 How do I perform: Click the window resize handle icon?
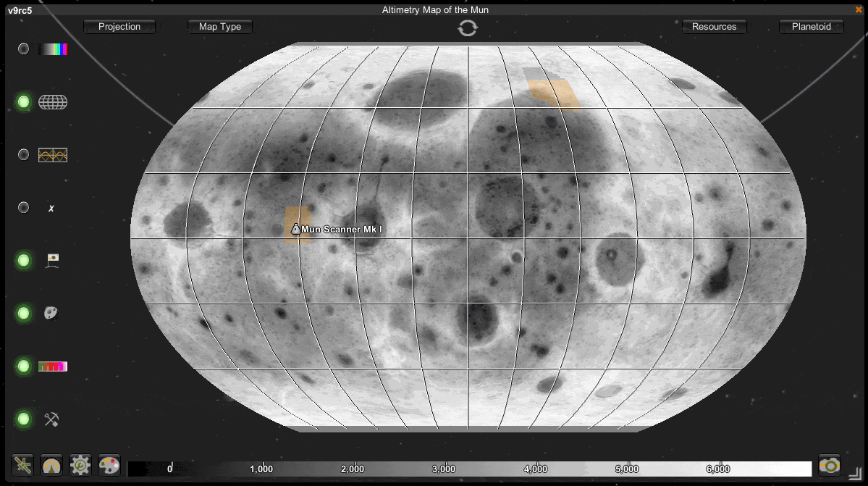(855, 473)
